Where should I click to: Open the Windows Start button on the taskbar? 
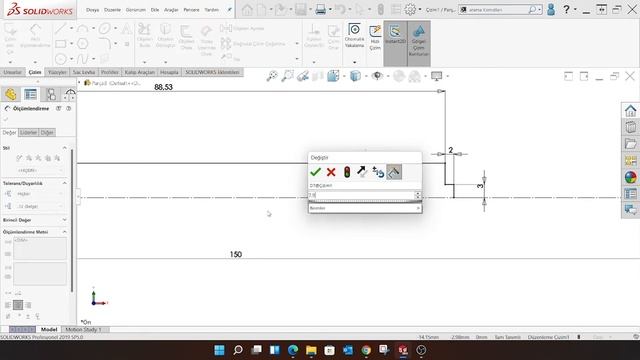tap(220, 350)
